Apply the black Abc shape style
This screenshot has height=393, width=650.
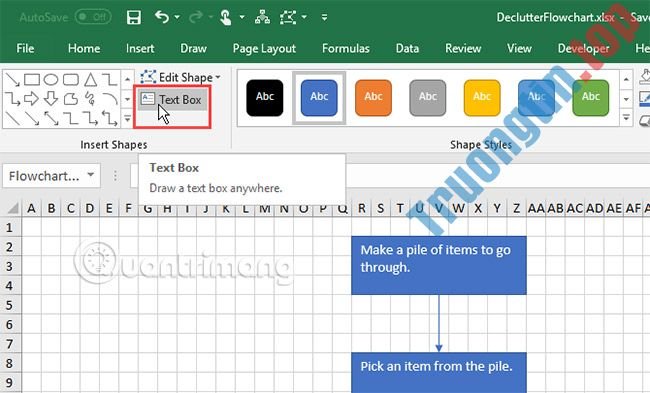point(264,98)
